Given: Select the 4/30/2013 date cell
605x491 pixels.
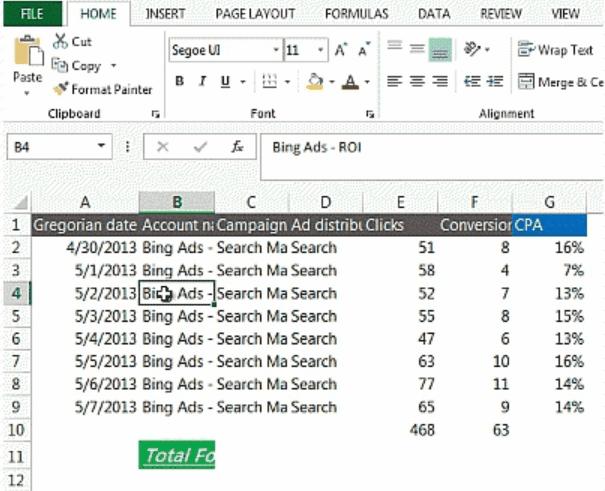Looking at the screenshot, I should [85, 248].
